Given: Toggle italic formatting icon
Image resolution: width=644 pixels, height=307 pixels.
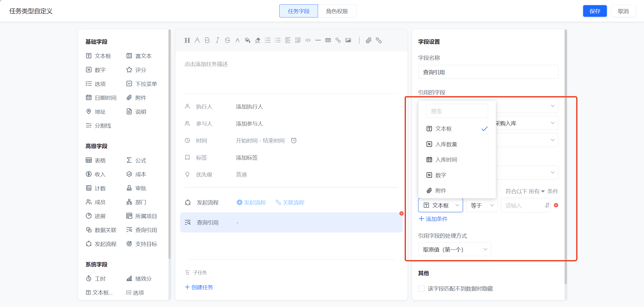Looking at the screenshot, I should click(x=217, y=40).
